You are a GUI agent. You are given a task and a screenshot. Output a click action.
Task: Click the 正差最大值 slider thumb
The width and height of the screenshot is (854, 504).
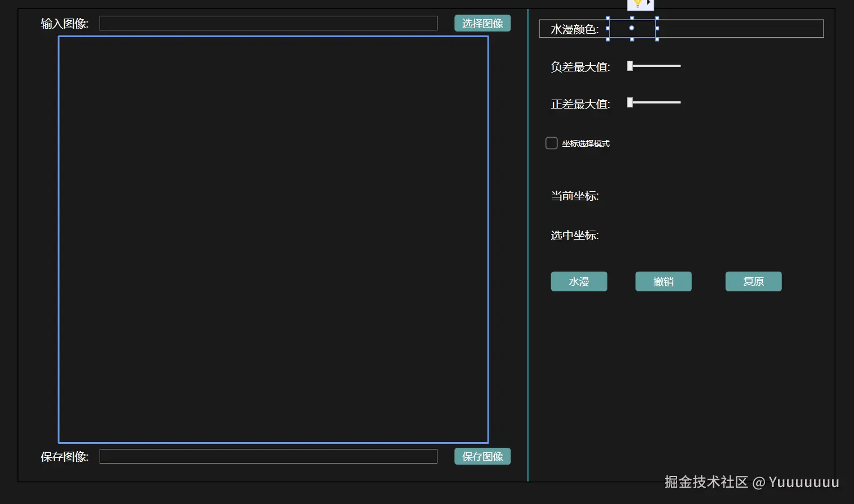click(630, 102)
